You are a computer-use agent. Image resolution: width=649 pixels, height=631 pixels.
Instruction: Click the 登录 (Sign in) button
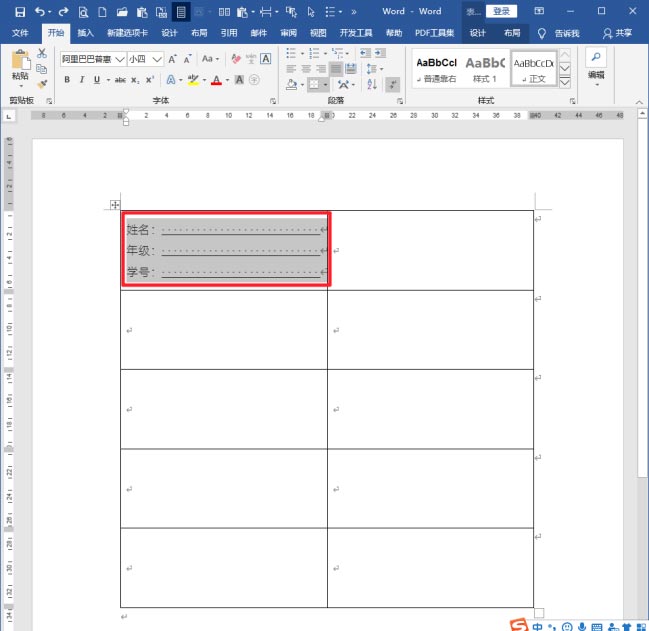(x=501, y=11)
